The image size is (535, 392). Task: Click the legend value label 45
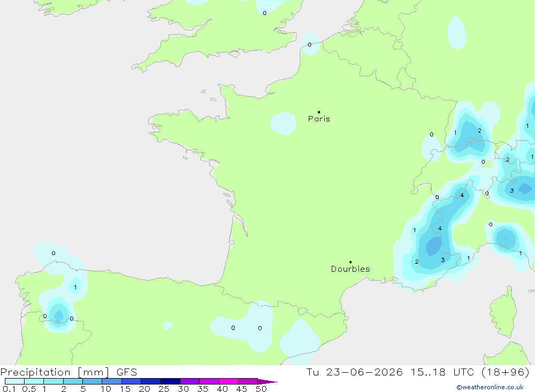tap(242, 389)
